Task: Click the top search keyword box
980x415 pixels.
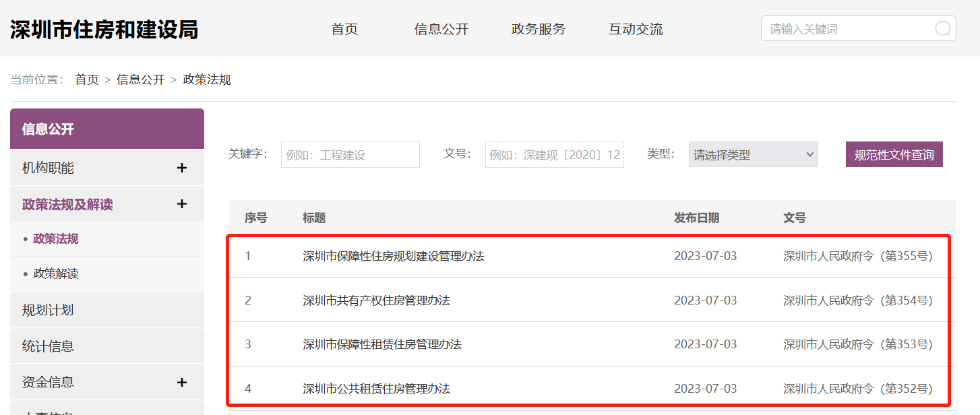Action: pyautogui.click(x=848, y=29)
